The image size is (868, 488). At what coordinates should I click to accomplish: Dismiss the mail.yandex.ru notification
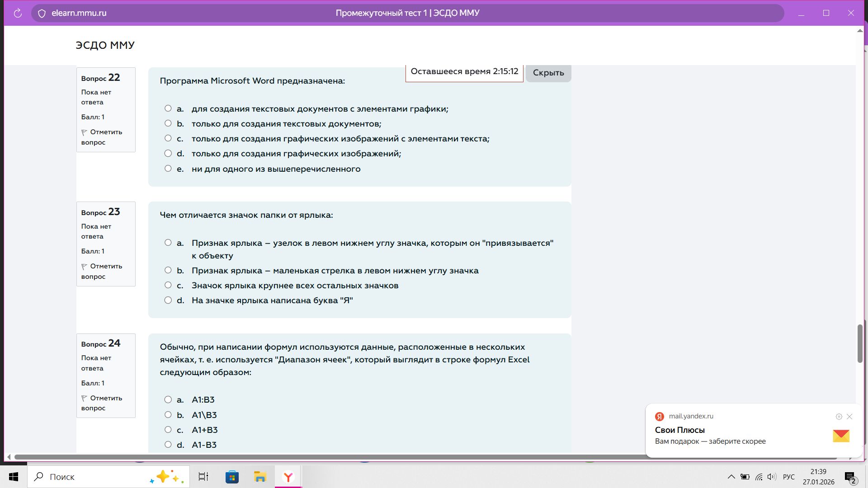(x=849, y=417)
